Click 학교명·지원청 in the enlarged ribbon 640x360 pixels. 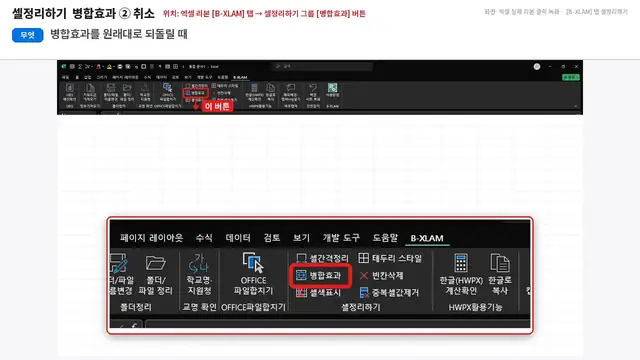pos(199,274)
